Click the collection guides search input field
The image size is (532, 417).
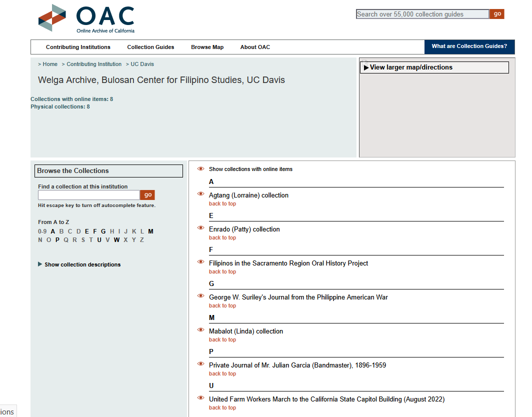(x=421, y=13)
